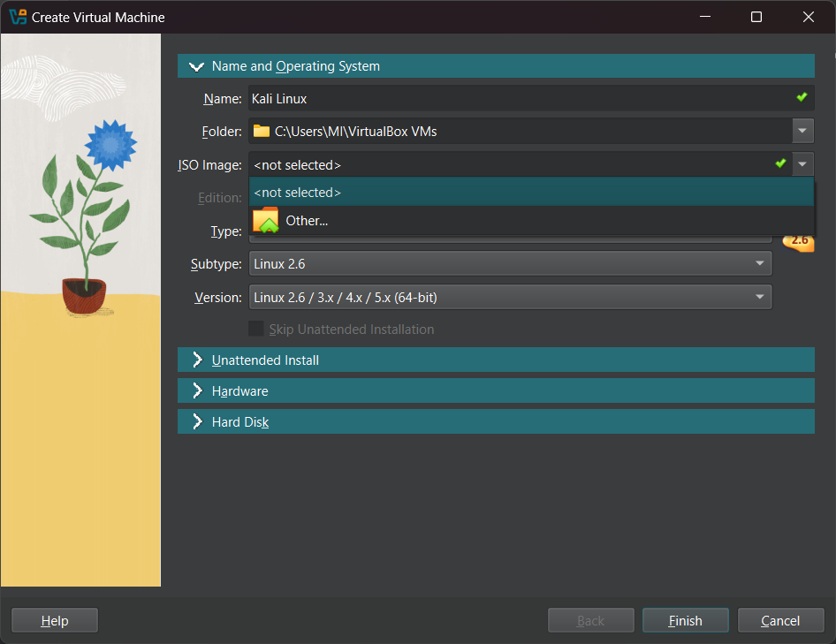
Task: Toggle Skip Unattended Installation checkbox
Action: [256, 330]
